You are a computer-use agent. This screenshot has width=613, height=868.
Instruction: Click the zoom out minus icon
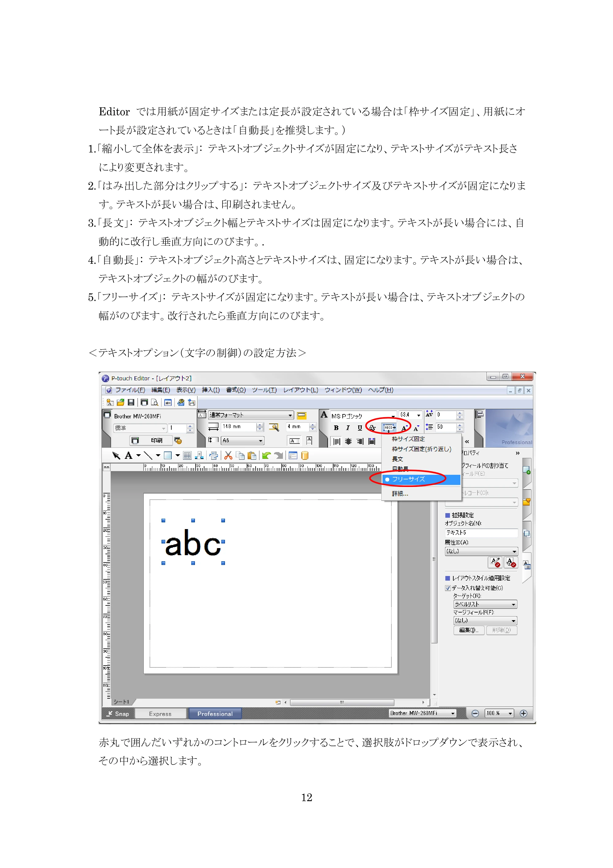475,713
